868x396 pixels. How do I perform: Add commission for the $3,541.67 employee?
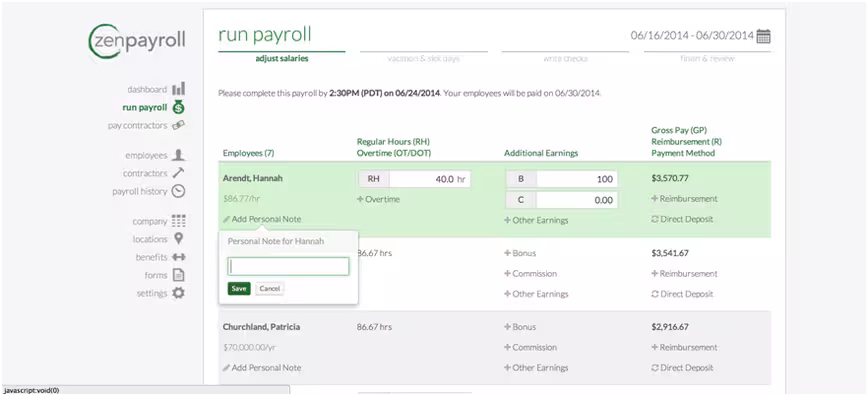530,274
